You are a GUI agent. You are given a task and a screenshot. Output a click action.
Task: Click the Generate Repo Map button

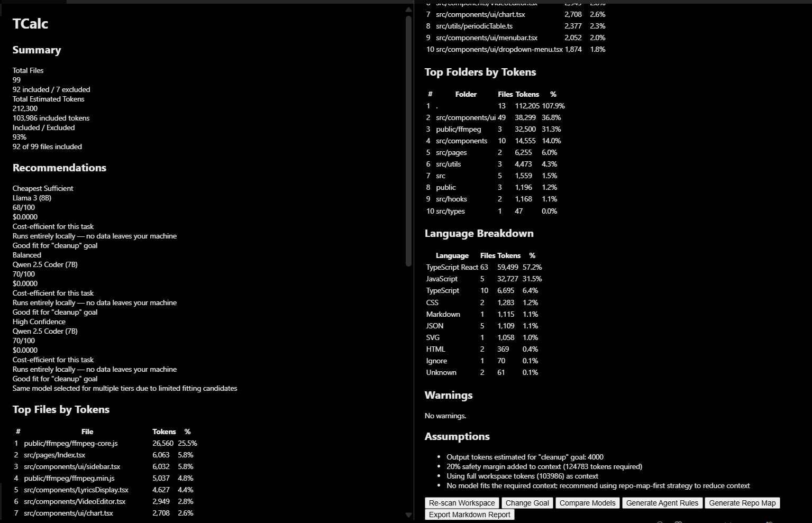[742, 503]
